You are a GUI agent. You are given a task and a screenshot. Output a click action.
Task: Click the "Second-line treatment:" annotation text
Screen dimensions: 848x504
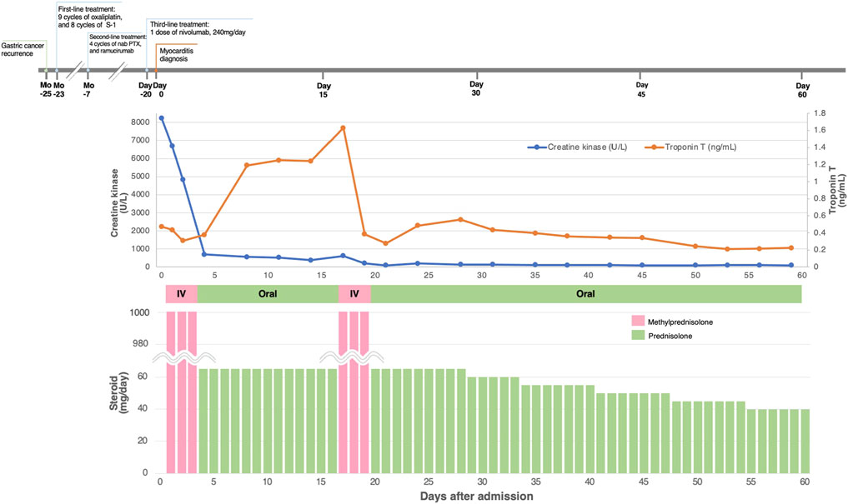tap(118, 37)
